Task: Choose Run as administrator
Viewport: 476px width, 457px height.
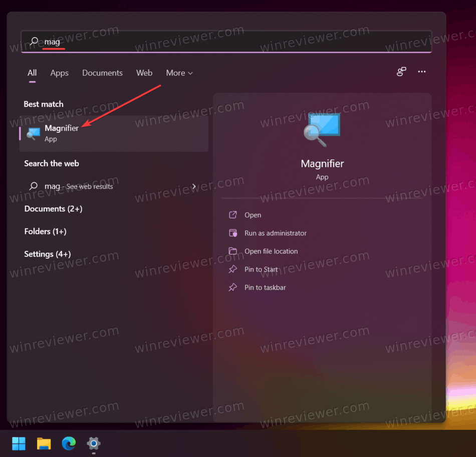Action: pyautogui.click(x=276, y=233)
